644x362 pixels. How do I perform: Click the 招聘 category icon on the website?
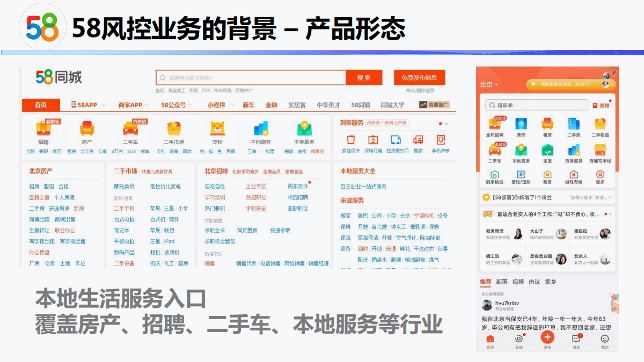tap(43, 128)
